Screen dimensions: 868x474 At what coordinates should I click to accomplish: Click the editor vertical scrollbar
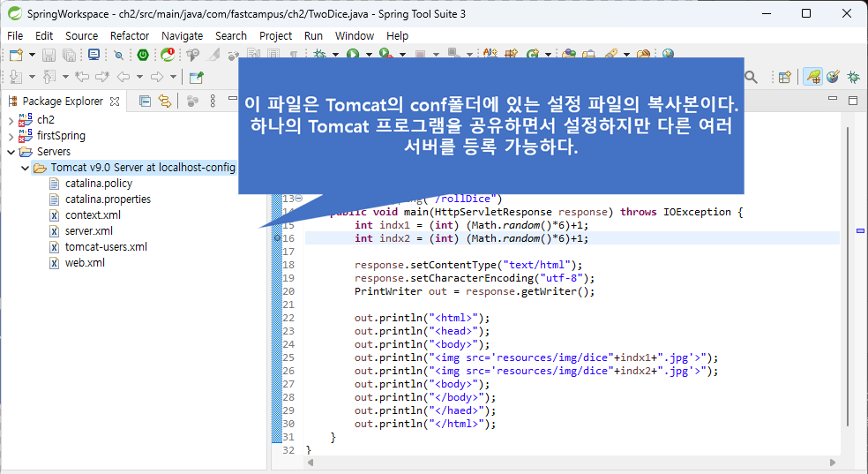(x=848, y=276)
